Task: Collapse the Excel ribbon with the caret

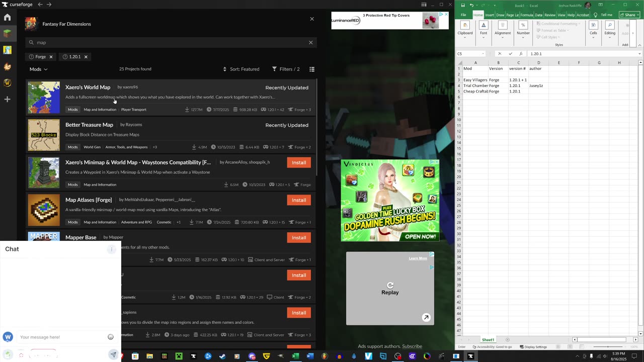Action: (640, 45)
